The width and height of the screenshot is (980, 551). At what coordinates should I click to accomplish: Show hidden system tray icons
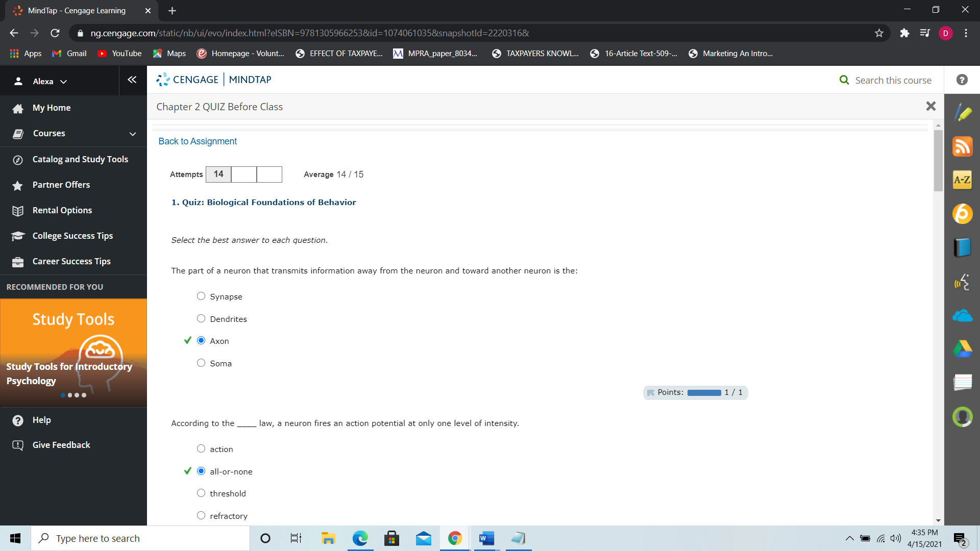pos(849,538)
